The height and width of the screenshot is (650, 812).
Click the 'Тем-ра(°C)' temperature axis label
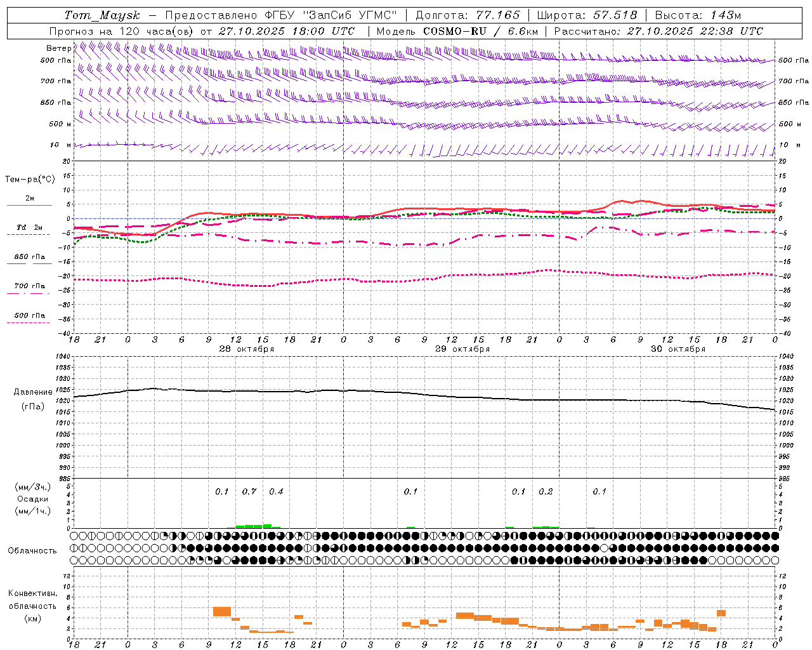click(x=30, y=180)
